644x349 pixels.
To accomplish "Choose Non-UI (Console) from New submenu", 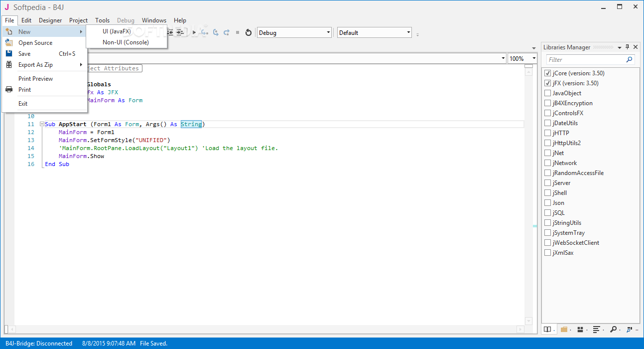I will click(x=127, y=42).
